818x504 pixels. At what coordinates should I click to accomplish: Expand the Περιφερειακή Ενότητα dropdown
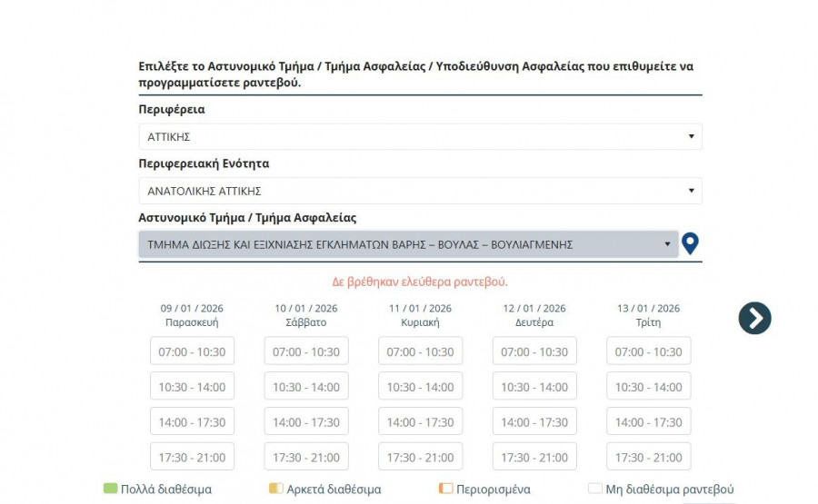click(420, 192)
